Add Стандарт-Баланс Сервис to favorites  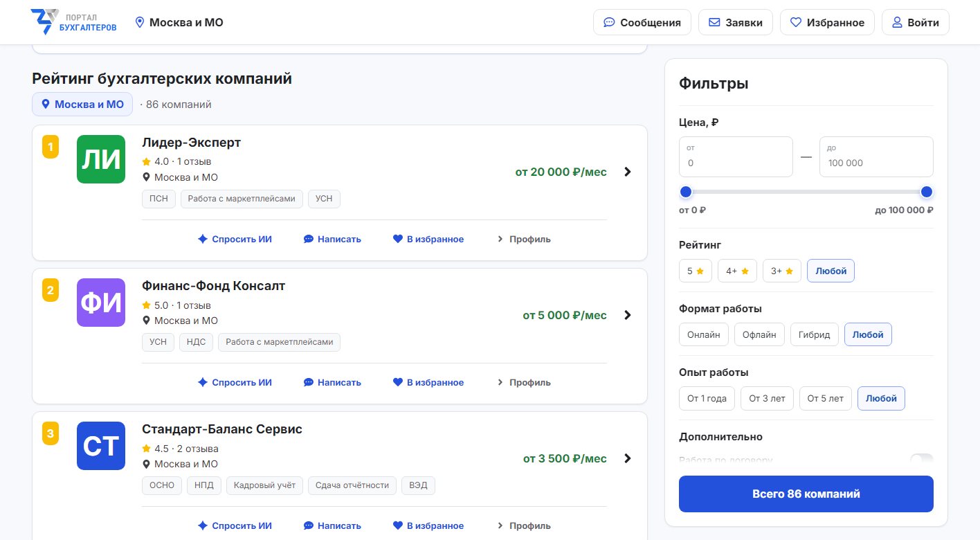pos(428,525)
